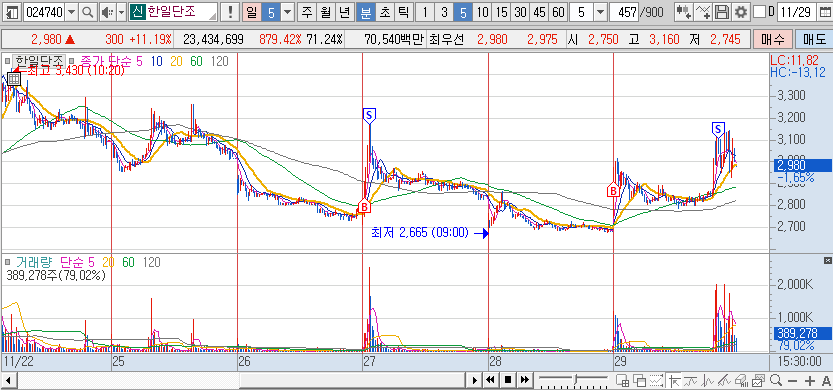
Task: Open dropdown arrow beside speaker icon
Action: pos(122,12)
